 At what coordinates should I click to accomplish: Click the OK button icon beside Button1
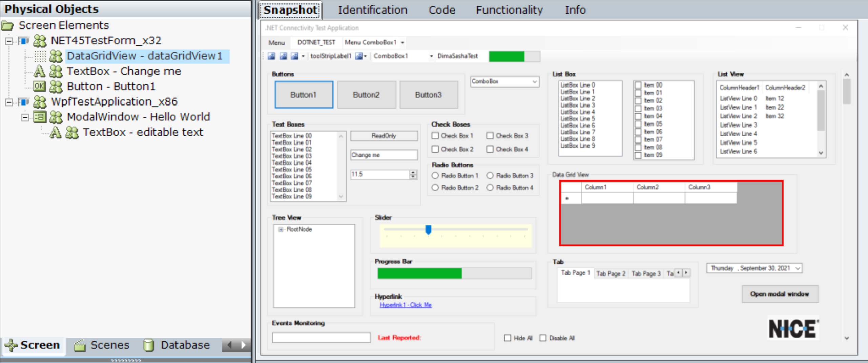point(39,86)
